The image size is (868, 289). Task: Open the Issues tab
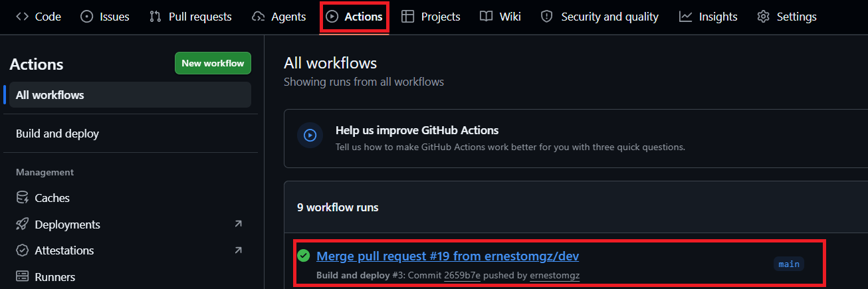click(105, 17)
